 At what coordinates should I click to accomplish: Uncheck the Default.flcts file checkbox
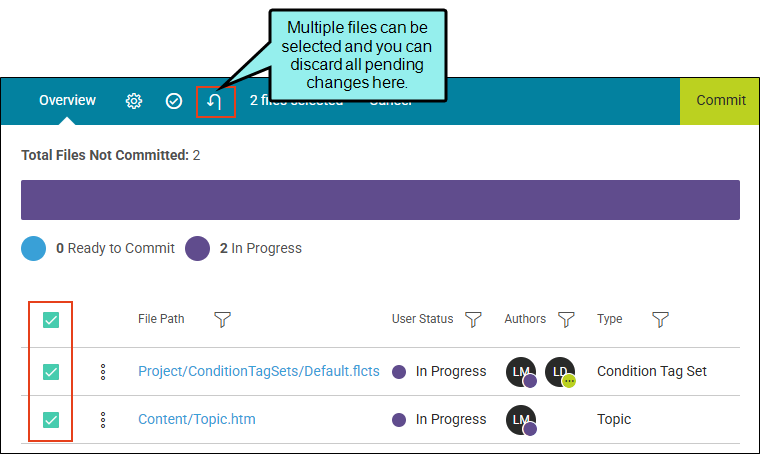tap(51, 372)
